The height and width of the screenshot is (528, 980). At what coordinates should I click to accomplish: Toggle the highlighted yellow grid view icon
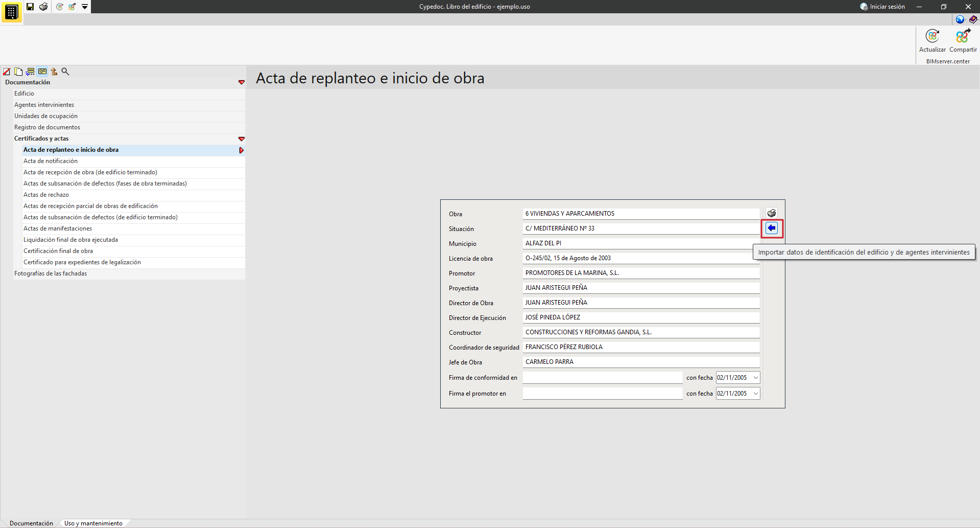pos(42,72)
